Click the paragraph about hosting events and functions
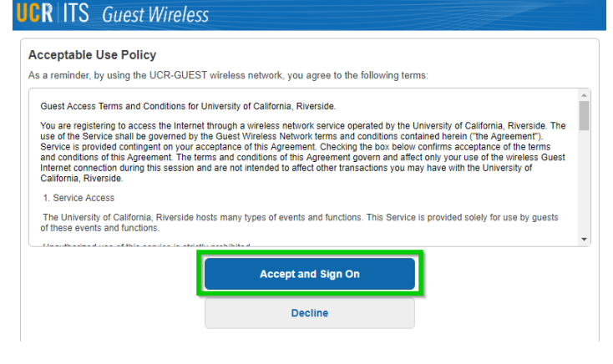The image size is (613, 364). tap(301, 222)
